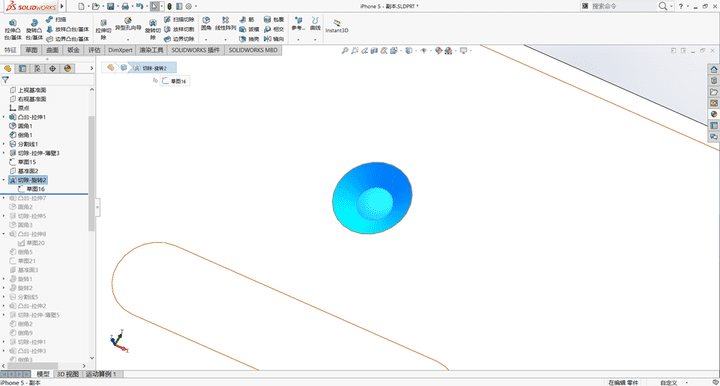Click the Print icon in quick toolbar

tap(125, 6)
